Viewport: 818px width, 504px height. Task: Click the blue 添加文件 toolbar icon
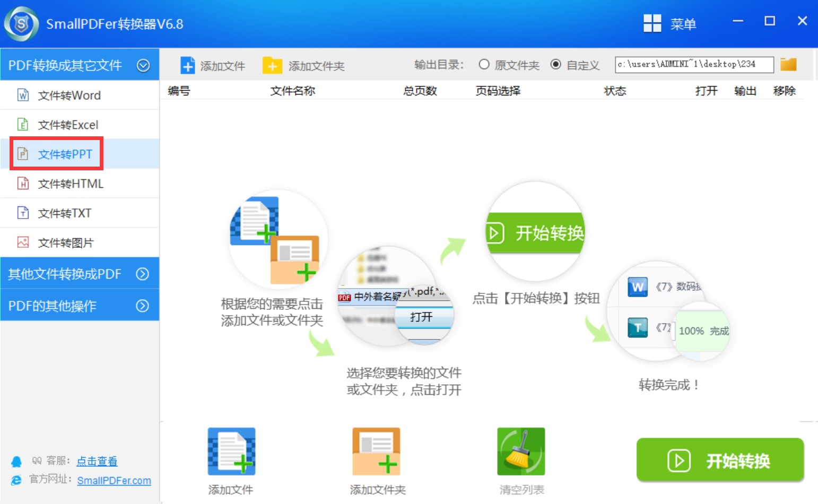[x=188, y=65]
